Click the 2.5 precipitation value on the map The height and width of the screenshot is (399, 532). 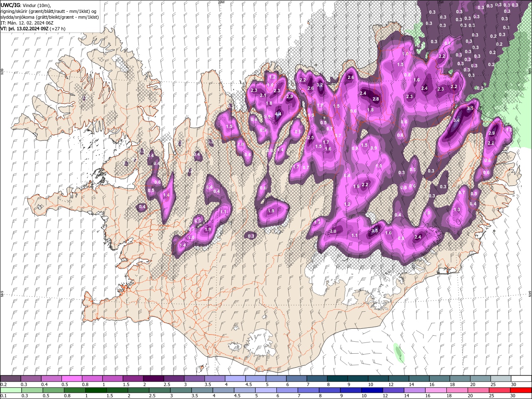(310, 138)
